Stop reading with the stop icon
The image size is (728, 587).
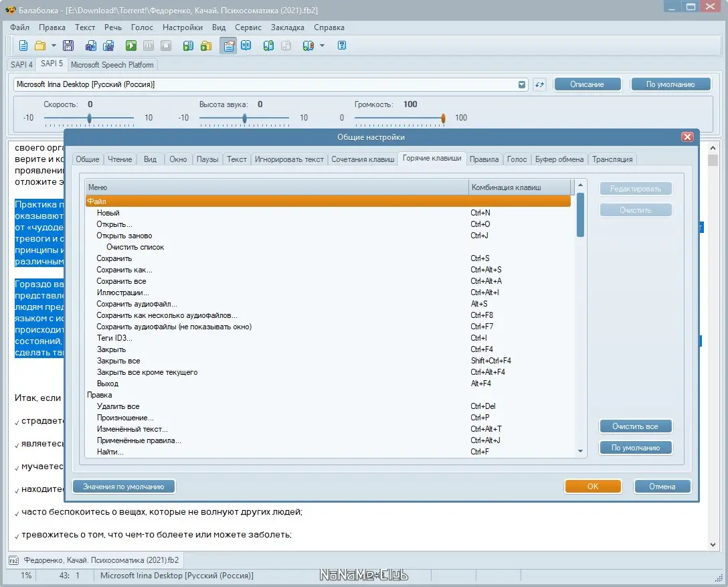(166, 46)
